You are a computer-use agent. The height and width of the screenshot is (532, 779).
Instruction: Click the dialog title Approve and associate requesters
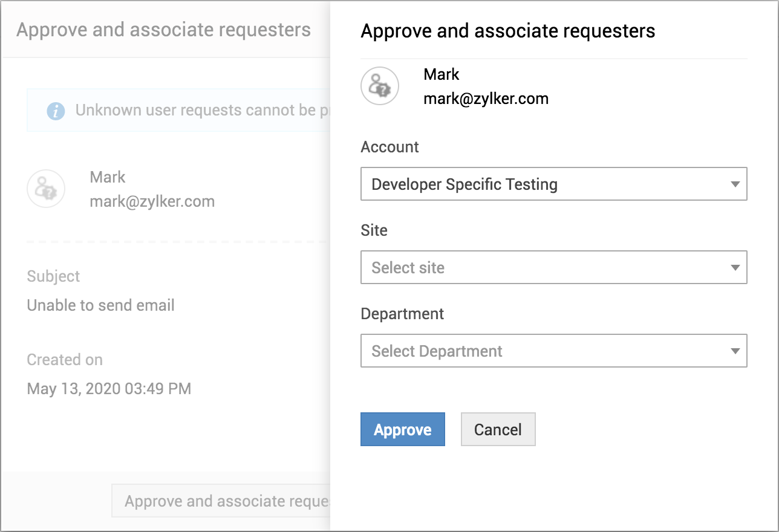(x=507, y=31)
